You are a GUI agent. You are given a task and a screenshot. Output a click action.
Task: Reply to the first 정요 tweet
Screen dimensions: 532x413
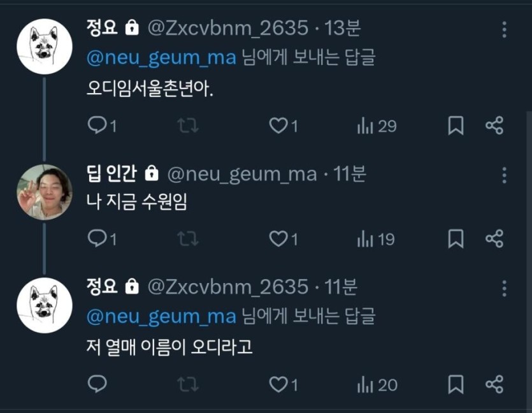tap(97, 126)
